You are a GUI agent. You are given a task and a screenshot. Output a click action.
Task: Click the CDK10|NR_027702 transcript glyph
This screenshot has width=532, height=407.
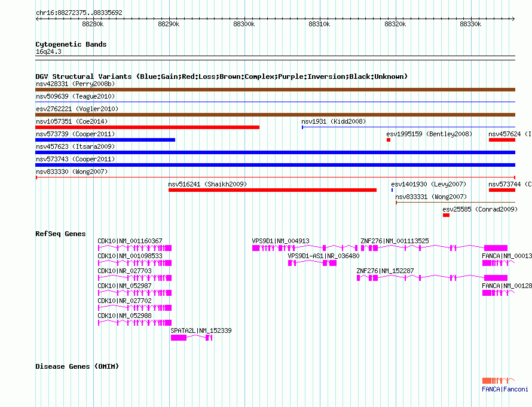coord(134,308)
